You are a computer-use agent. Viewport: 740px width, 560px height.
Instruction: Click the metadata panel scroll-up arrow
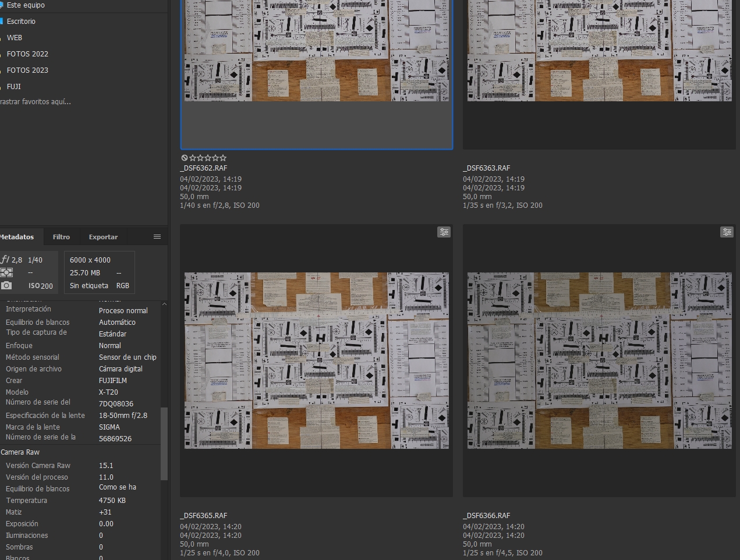[164, 304]
